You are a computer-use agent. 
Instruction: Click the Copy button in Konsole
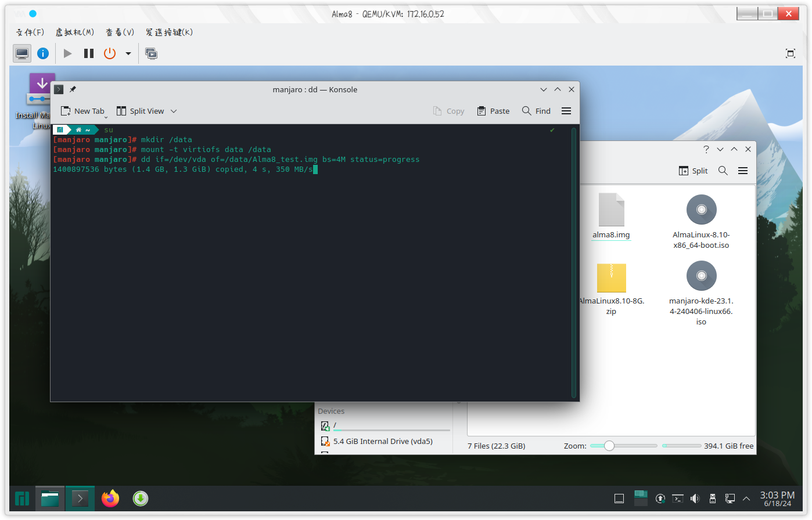pyautogui.click(x=448, y=111)
